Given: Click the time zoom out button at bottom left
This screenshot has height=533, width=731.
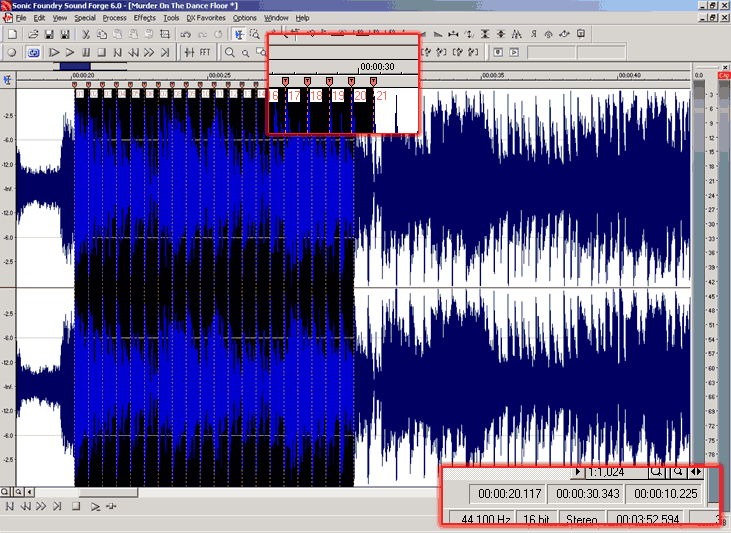Looking at the screenshot, I should click(x=18, y=492).
